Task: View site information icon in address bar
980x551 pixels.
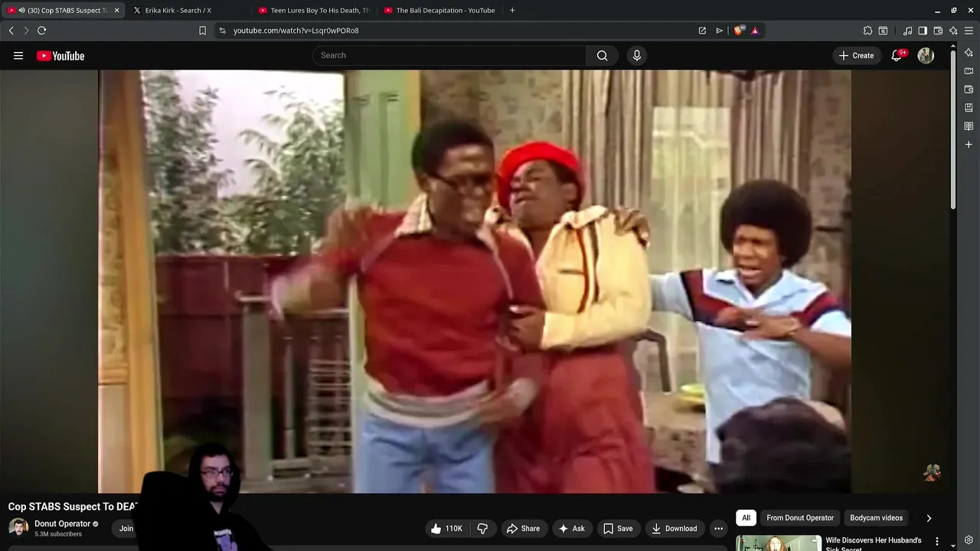Action: point(222,31)
